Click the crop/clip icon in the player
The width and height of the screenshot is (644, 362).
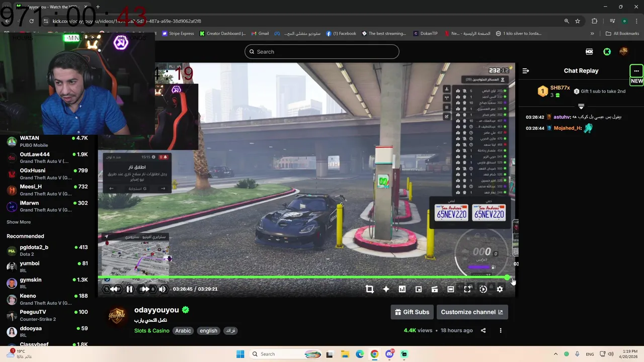pos(370,289)
